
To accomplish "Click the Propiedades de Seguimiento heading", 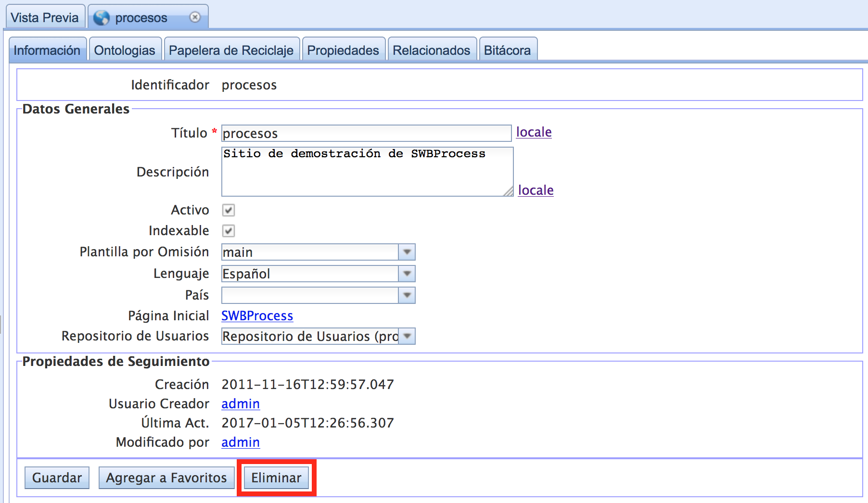I will point(116,362).
